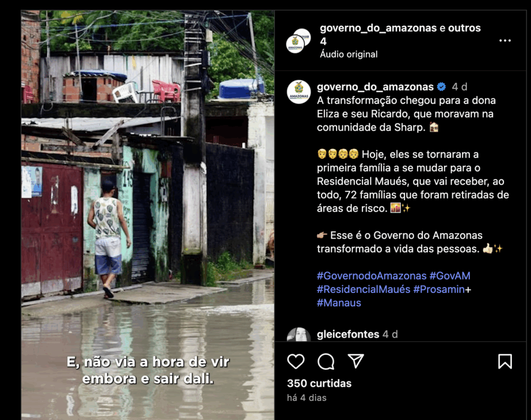
Task: Click the Amazonas avatar beside the caption
Action: click(x=299, y=92)
